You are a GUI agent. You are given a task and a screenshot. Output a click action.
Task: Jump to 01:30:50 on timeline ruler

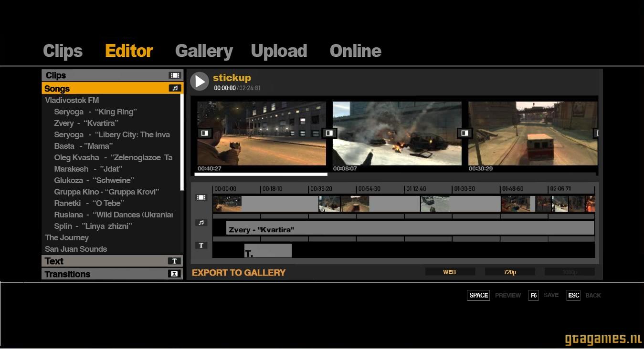tap(465, 189)
